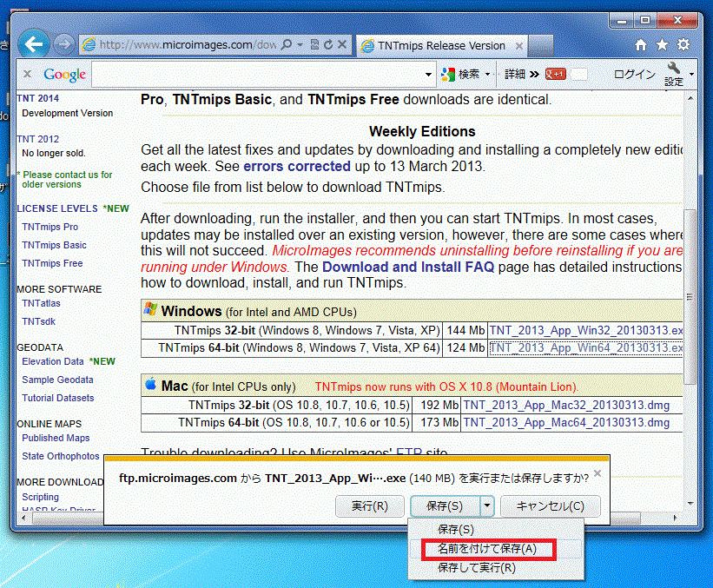Screen dimensions: 713x588
Task: Stop loading with the address bar X
Action: tap(342, 44)
